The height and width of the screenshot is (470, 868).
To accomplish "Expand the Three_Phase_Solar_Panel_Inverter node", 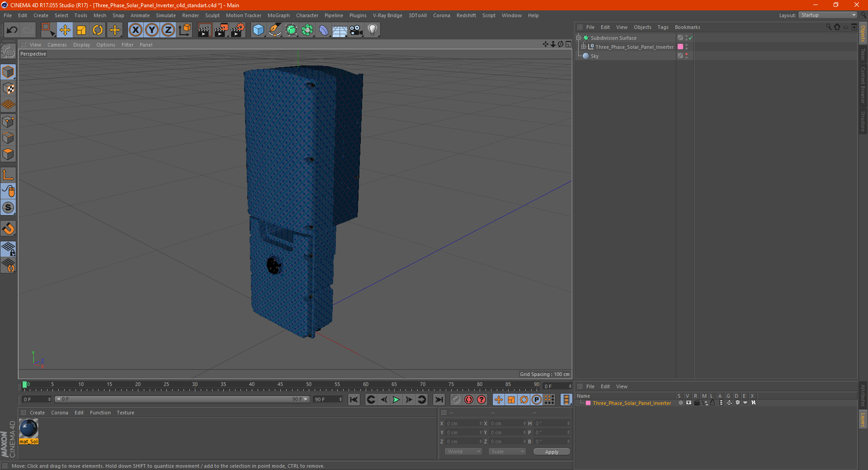I will coord(584,47).
